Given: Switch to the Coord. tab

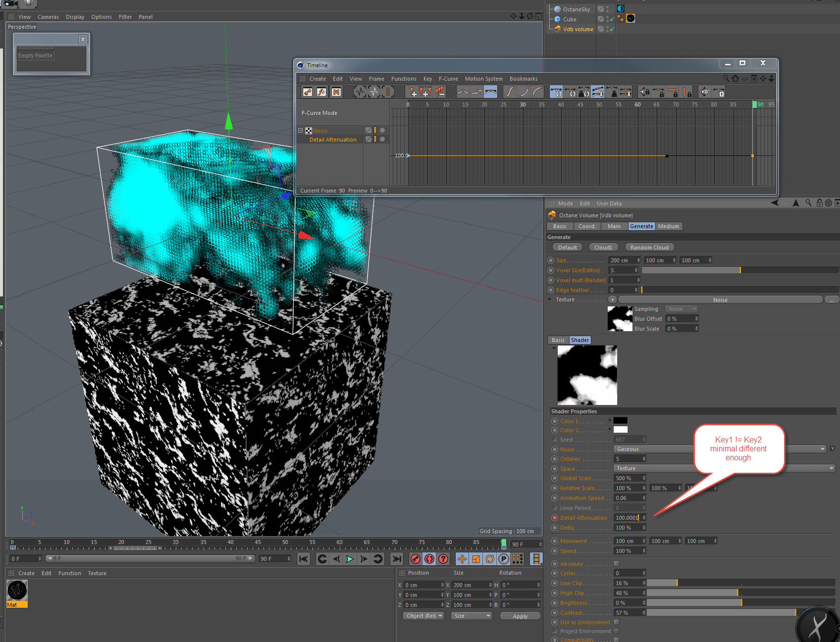Looking at the screenshot, I should tap(586, 226).
